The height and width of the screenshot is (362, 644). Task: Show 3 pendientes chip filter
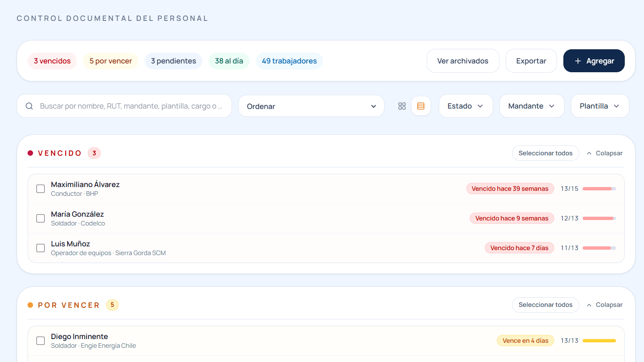pyautogui.click(x=173, y=61)
